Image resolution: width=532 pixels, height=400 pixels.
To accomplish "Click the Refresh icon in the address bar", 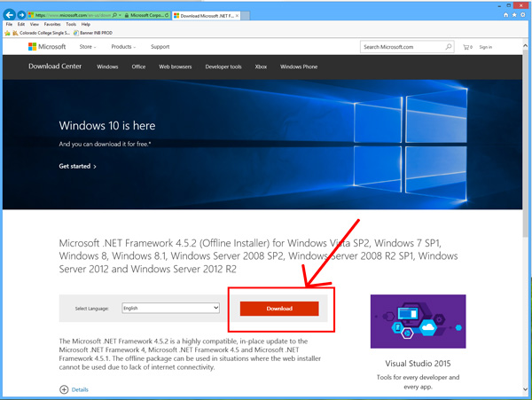I will click(167, 15).
